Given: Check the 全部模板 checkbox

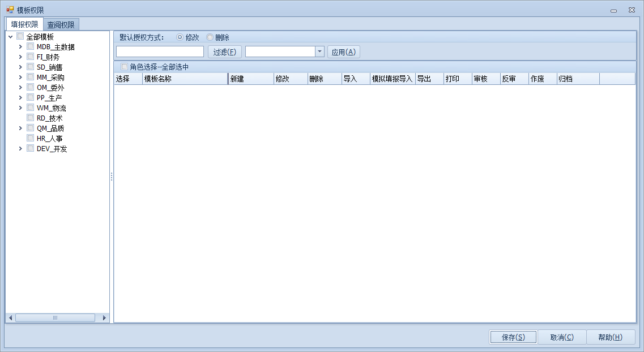Looking at the screenshot, I should coord(20,37).
